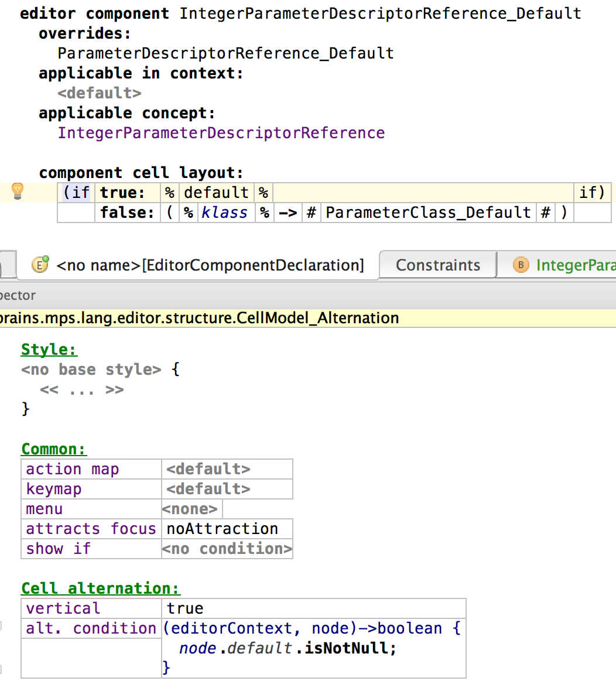Screen dimensions: 616x698
Task: Select the klass cell in false branch
Action: click(x=224, y=213)
